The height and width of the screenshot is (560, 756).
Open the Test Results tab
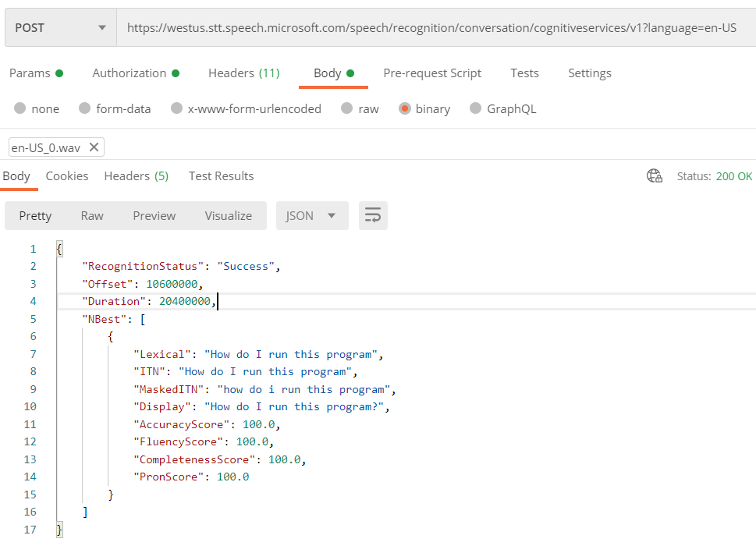click(x=221, y=176)
